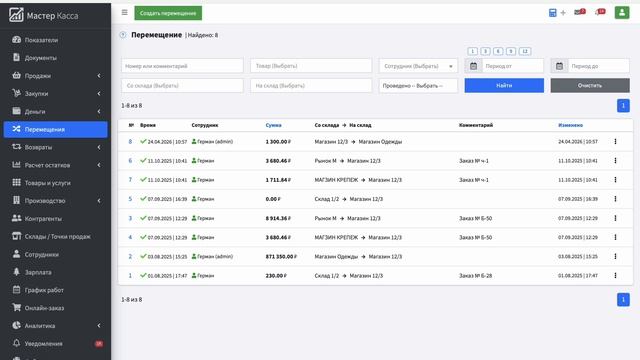Open Документы via its document icon

pos(16,58)
